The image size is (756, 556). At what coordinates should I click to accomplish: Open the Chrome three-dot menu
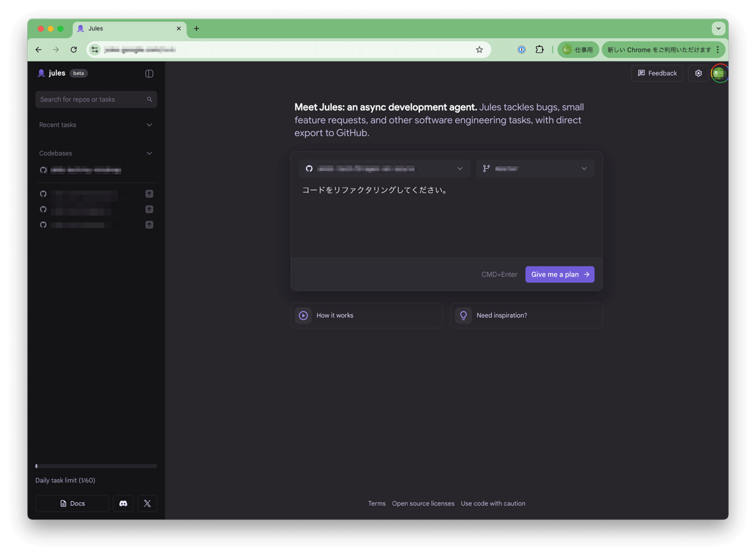click(717, 50)
